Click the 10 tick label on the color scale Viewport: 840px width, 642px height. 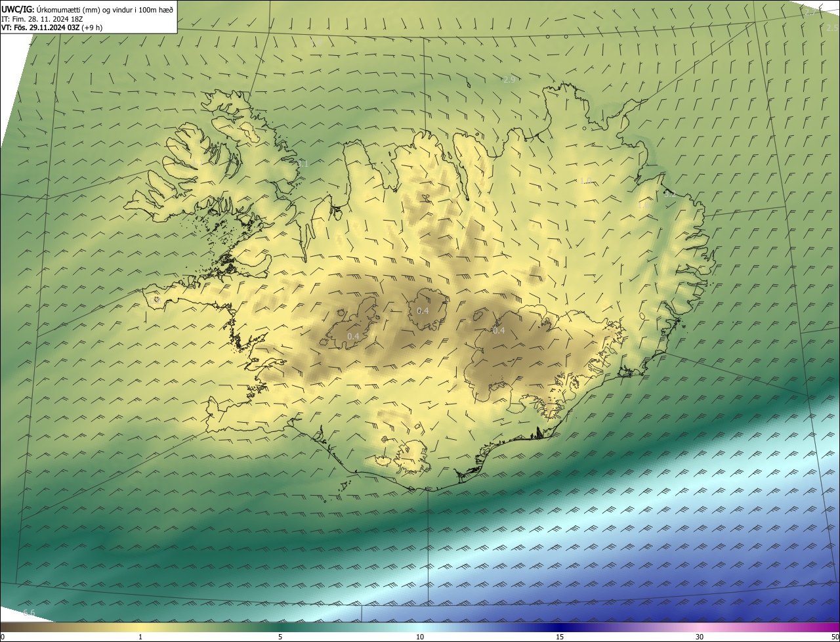(x=420, y=637)
